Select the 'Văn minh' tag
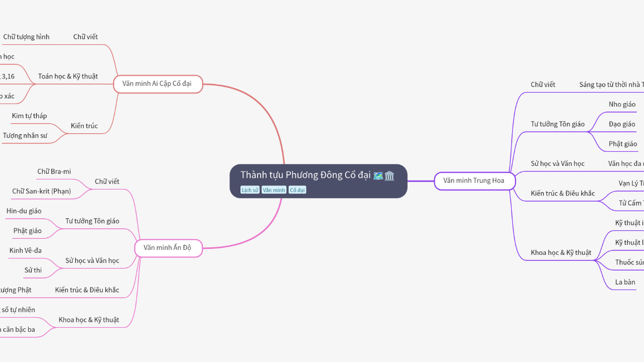This screenshot has width=644, height=362. point(274,190)
